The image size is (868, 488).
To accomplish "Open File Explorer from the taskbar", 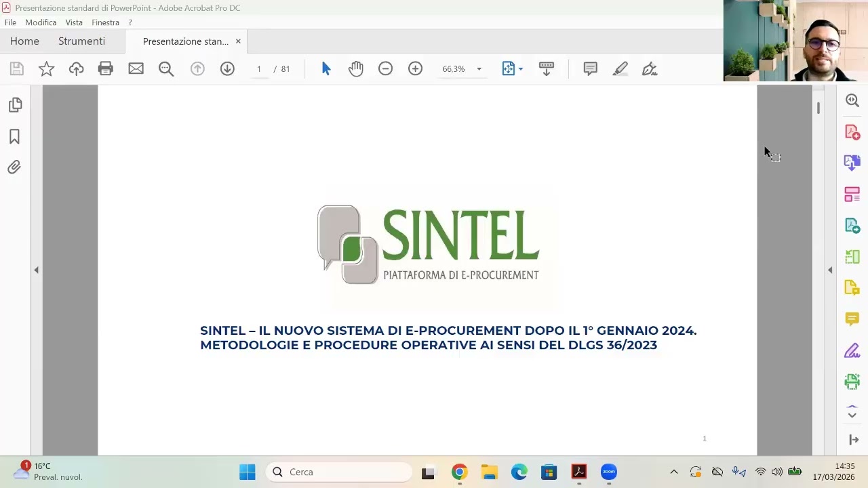I will (489, 472).
